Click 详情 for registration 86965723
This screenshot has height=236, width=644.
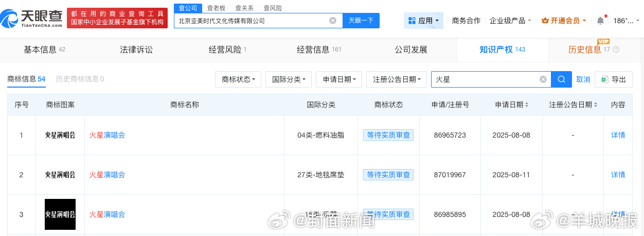pos(618,135)
